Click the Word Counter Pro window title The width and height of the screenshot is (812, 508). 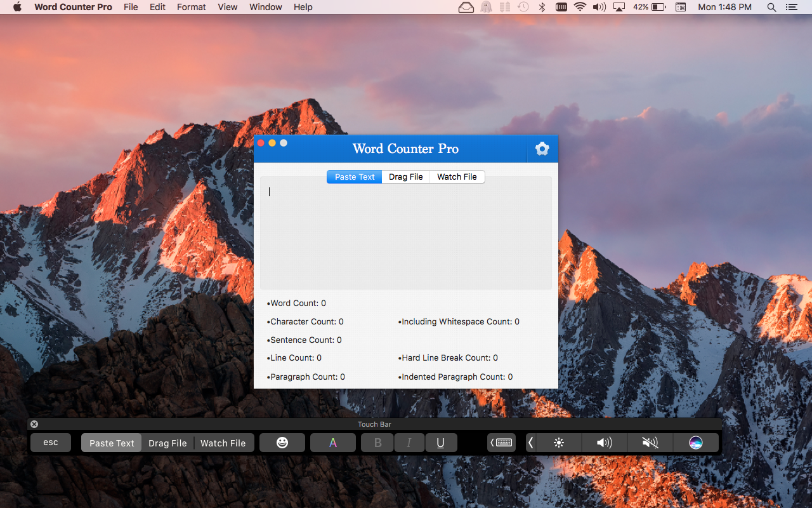(405, 149)
